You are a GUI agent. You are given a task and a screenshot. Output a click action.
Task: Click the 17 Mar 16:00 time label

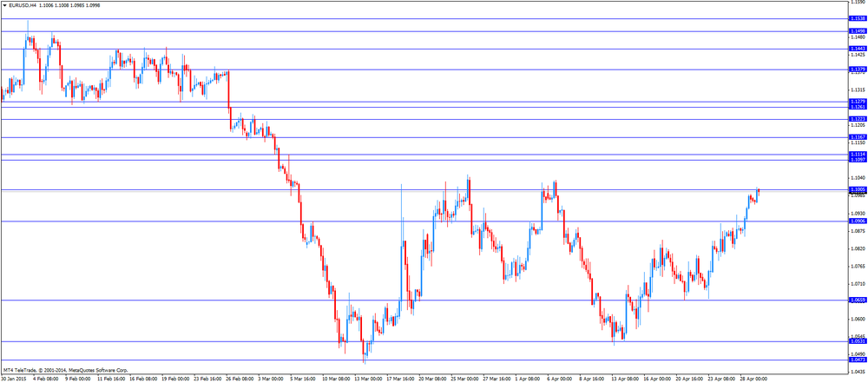[400, 380]
